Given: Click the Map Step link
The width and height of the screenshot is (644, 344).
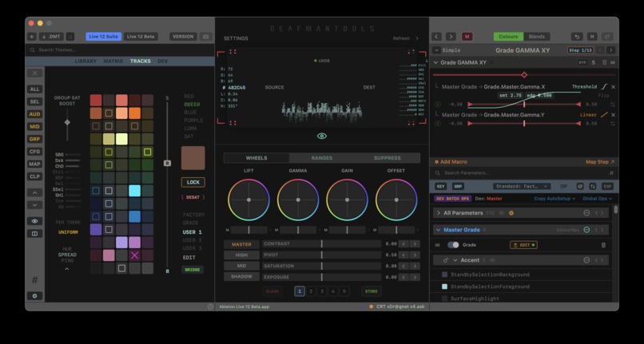Looking at the screenshot, I should [x=600, y=162].
